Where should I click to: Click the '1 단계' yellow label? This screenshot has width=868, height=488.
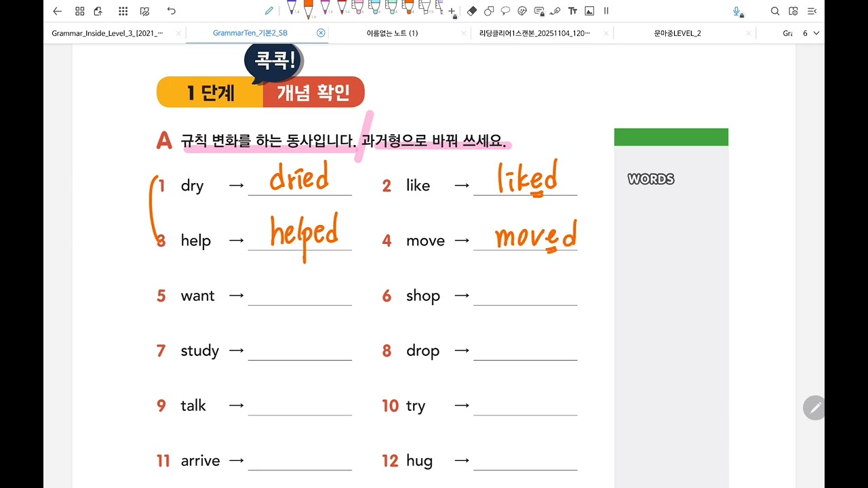(x=211, y=92)
